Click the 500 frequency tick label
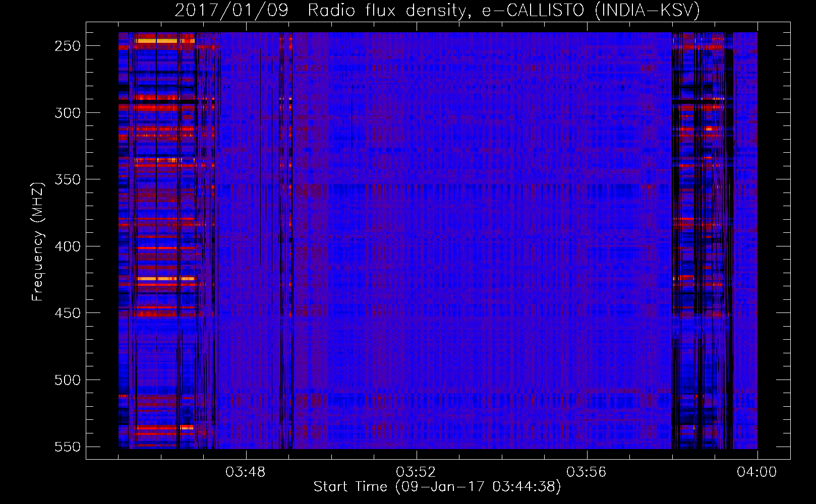The height and width of the screenshot is (504, 816). 68,380
